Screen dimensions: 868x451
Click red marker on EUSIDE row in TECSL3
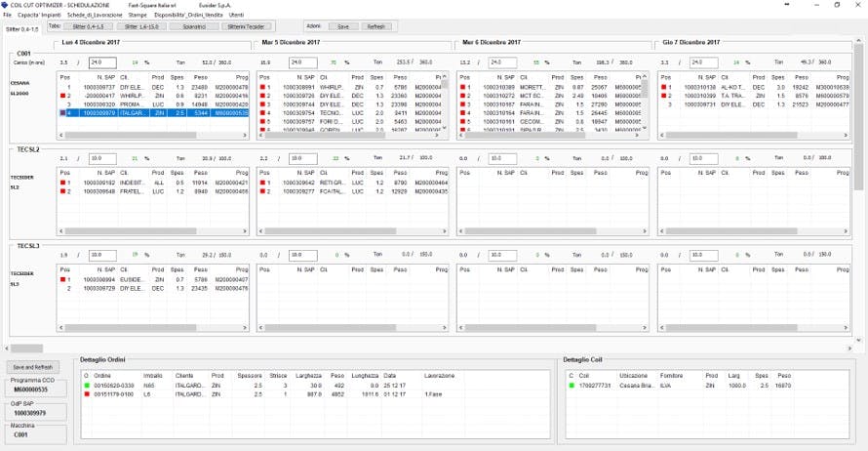[x=63, y=280]
